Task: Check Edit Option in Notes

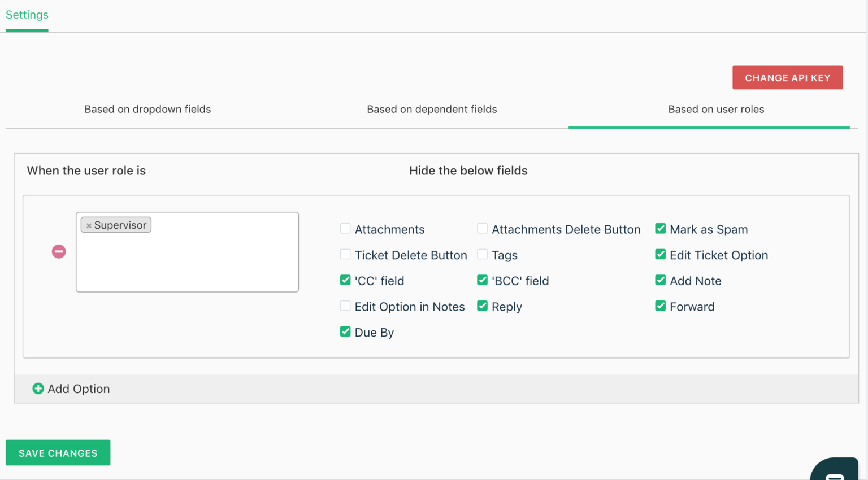Action: point(345,306)
